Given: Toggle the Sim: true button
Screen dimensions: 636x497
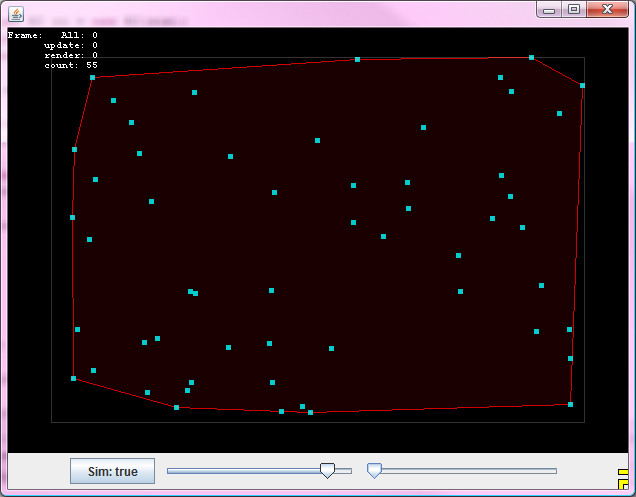Looking at the screenshot, I should (112, 471).
